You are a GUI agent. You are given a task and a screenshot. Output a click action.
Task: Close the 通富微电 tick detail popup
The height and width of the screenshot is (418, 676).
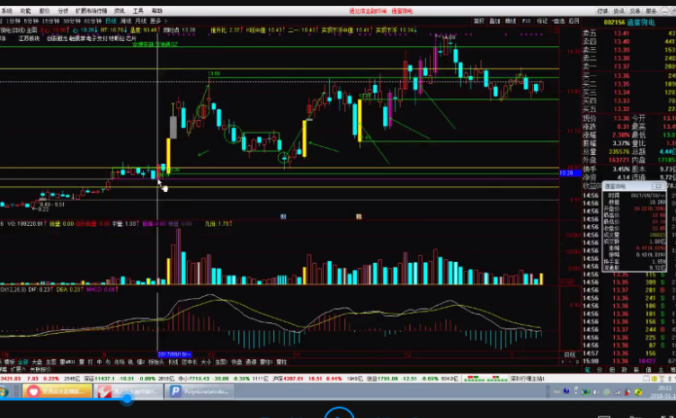click(660, 185)
